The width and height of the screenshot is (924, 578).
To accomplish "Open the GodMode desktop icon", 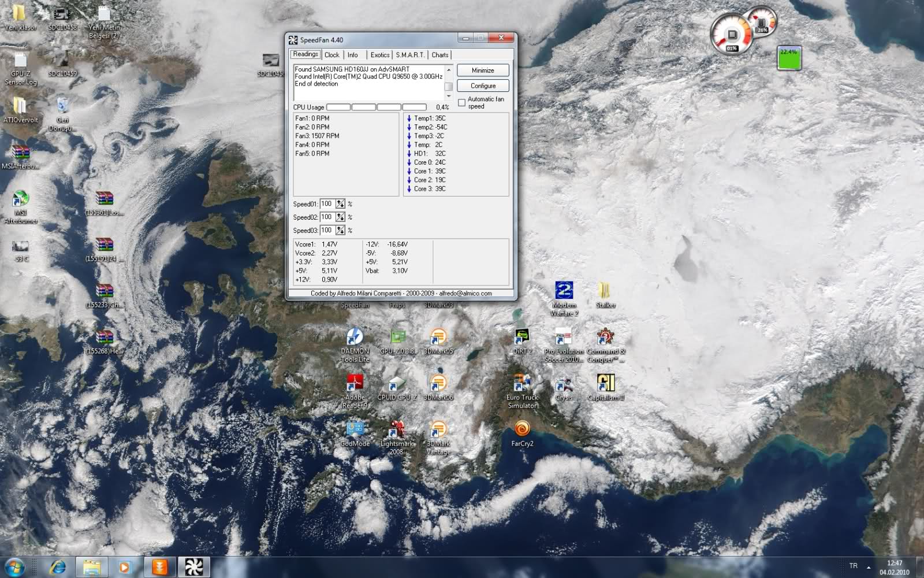I will click(x=355, y=433).
